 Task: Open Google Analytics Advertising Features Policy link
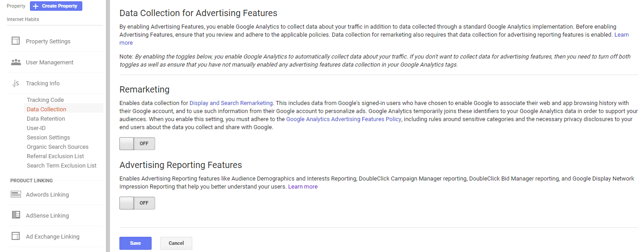point(343,119)
